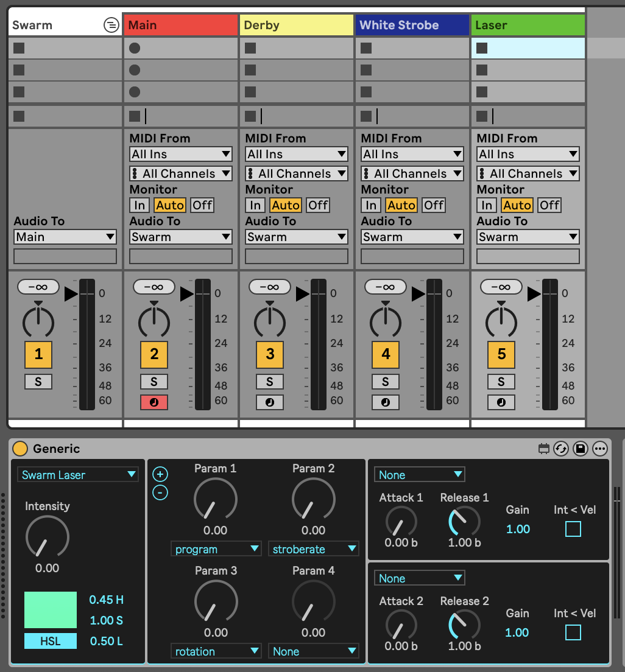The width and height of the screenshot is (625, 672).
Task: Save the Generic device preset with disk icon
Action: pos(581,449)
